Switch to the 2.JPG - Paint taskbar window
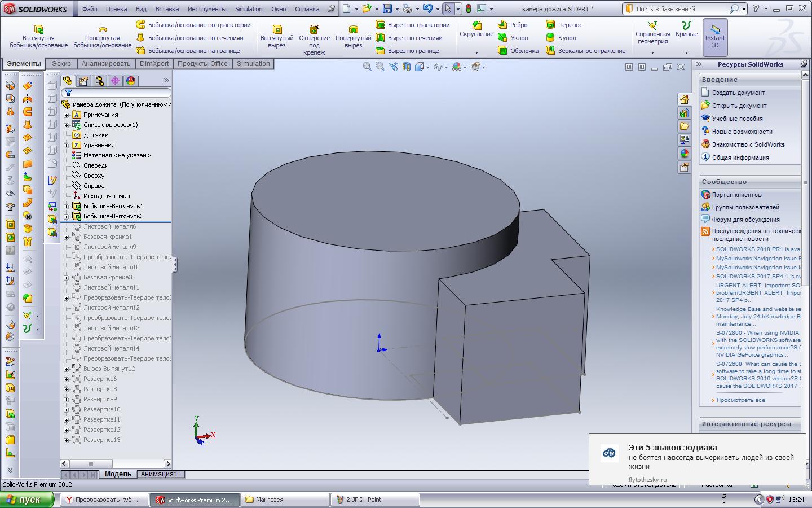 tap(376, 500)
